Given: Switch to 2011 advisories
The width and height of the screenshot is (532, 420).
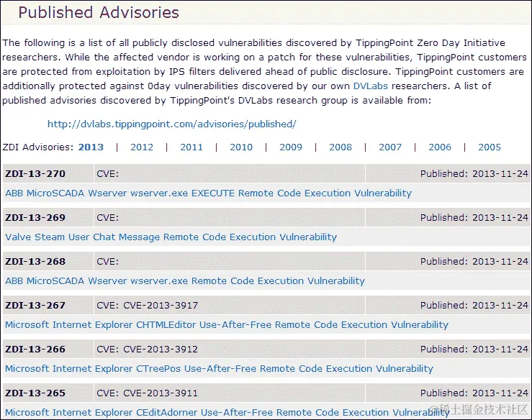Looking at the screenshot, I should pyautogui.click(x=191, y=147).
